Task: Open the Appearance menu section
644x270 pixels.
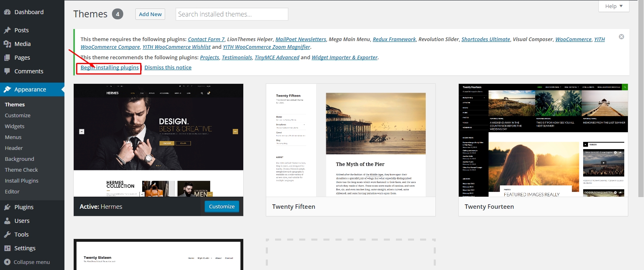Action: [x=30, y=89]
